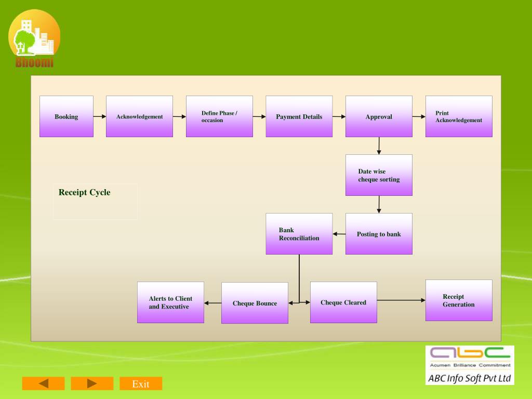Select the Posting to bank box

pos(379,234)
